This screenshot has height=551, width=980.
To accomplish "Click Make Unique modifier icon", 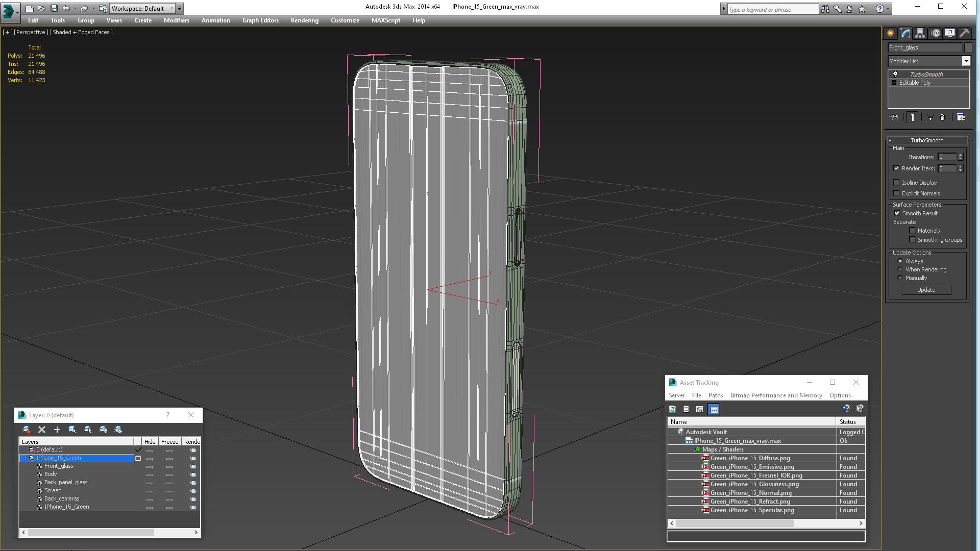I will click(930, 117).
